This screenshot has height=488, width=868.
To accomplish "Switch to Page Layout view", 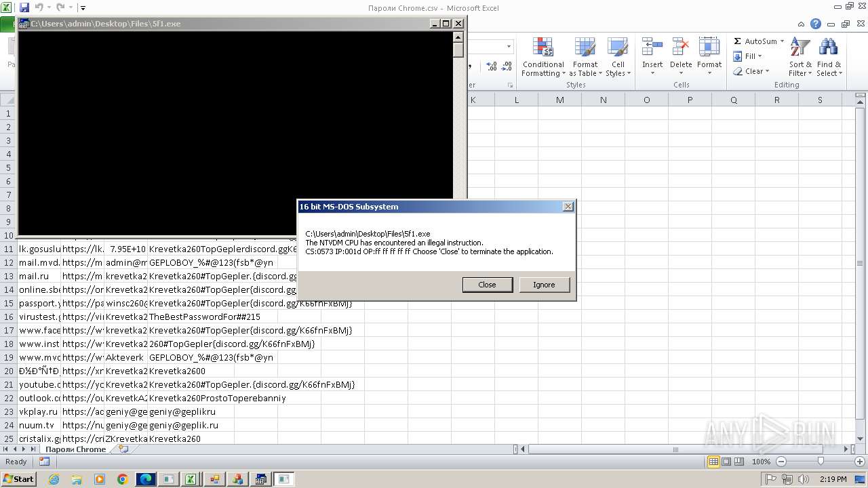I will (726, 462).
